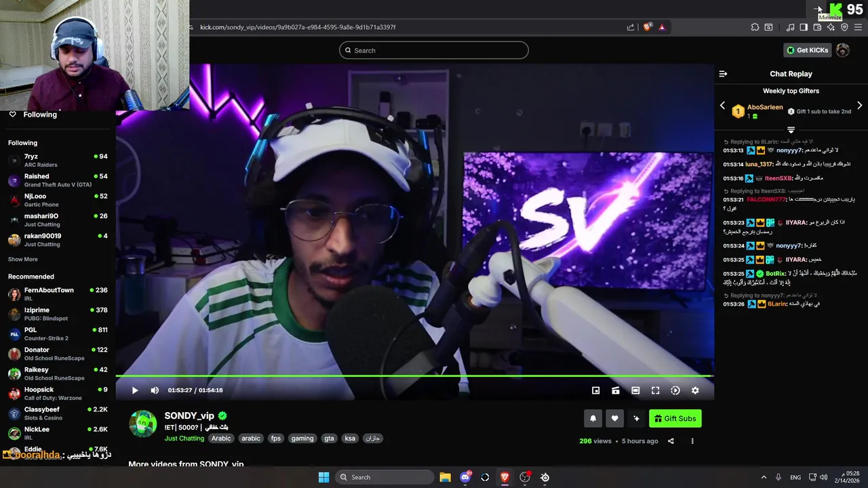
Task: Open rakan90019 channel in Following list
Action: pos(58,240)
